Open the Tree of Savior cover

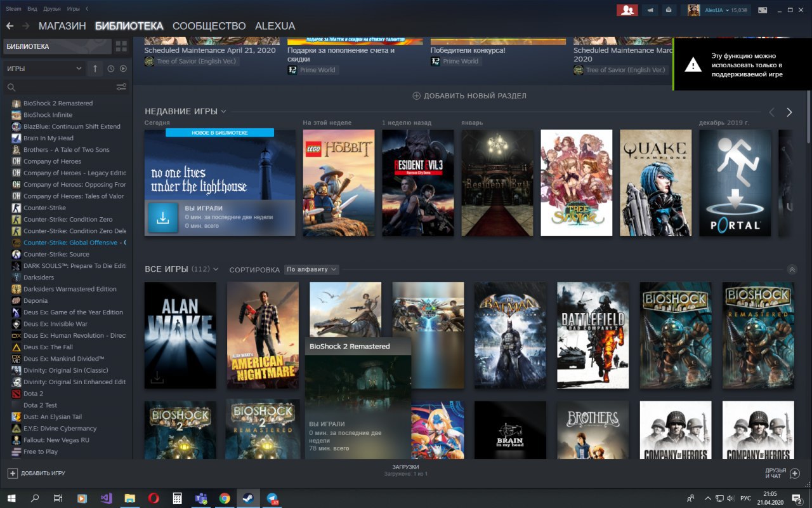(x=577, y=183)
